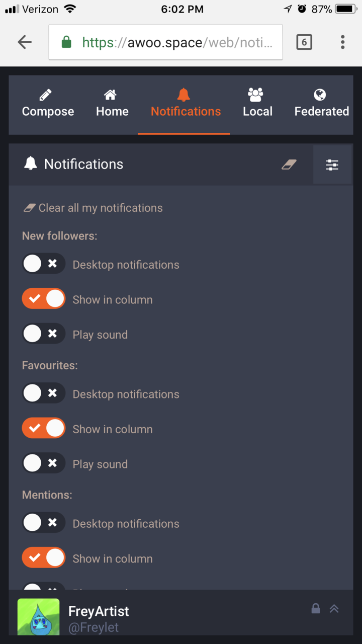This screenshot has height=644, width=362.
Task: Turn off Show in column for Mentions
Action: (x=43, y=558)
